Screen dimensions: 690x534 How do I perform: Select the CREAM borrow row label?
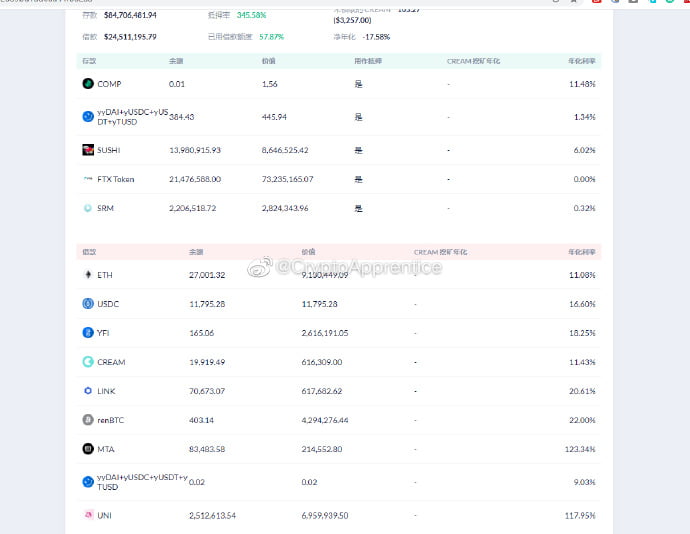pos(111,362)
